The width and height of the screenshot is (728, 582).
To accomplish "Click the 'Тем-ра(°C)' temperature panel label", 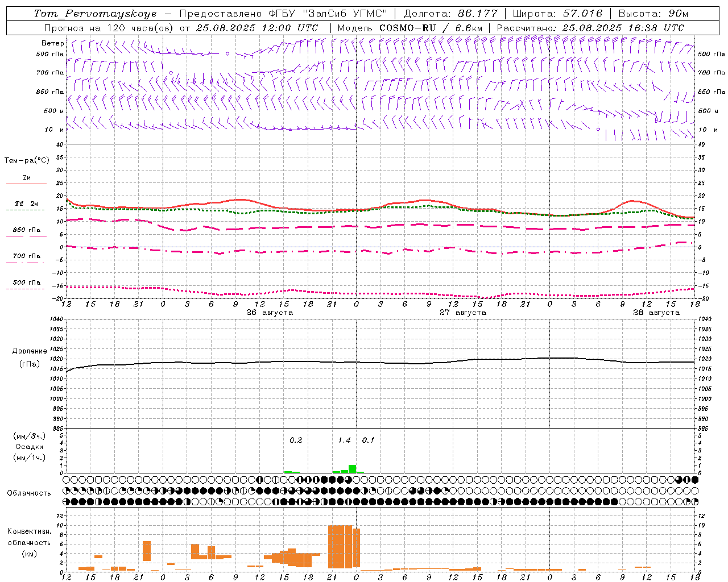I will pos(27,161).
